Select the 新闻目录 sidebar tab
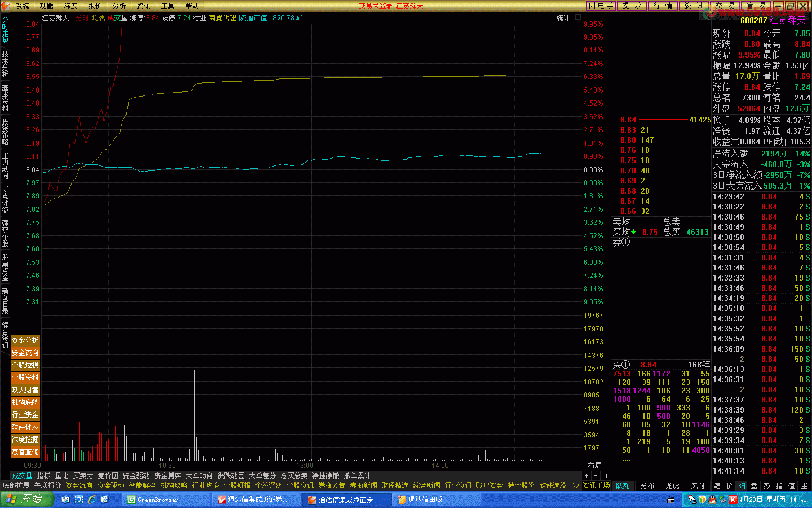812x508 pixels. tap(5, 301)
